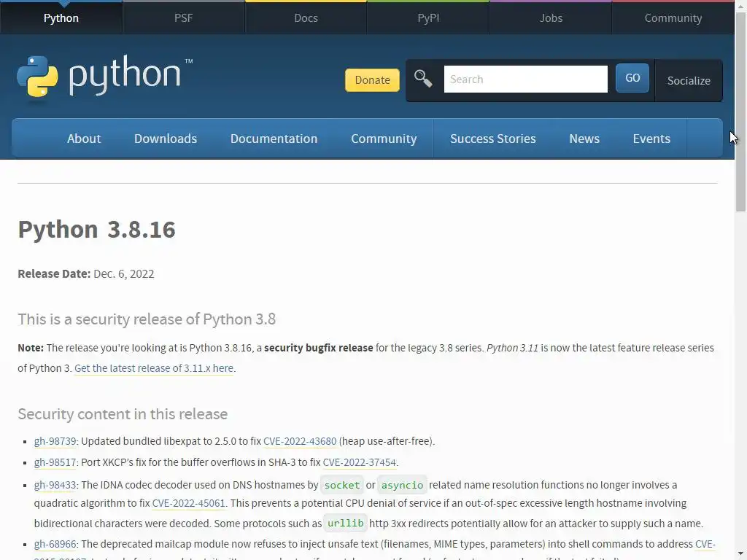Open the Socialize menu
Viewport: 747px width, 560px height.
tap(689, 80)
